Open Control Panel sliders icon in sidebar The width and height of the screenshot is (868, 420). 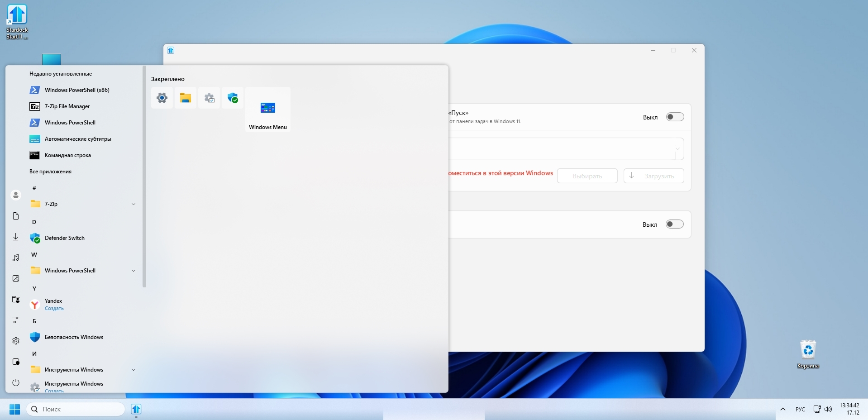coord(16,320)
